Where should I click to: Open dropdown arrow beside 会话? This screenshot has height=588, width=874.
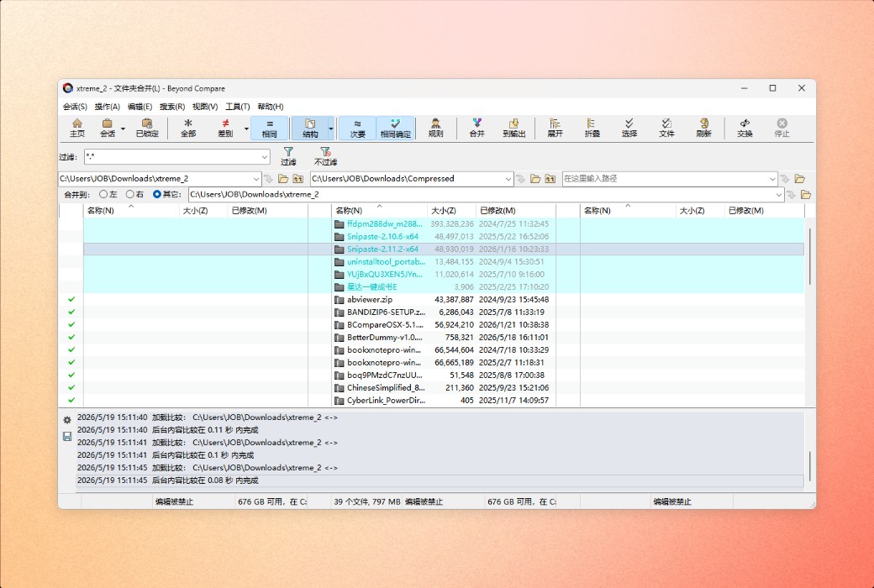tap(123, 129)
